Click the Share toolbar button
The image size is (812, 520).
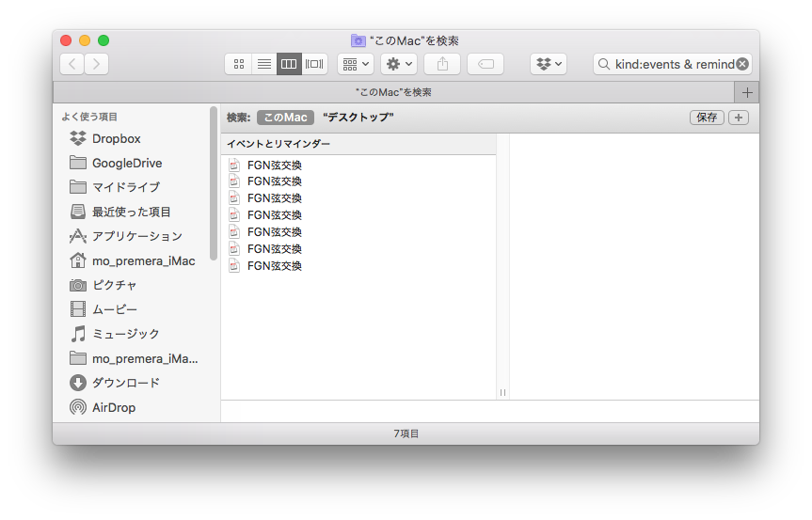442,64
